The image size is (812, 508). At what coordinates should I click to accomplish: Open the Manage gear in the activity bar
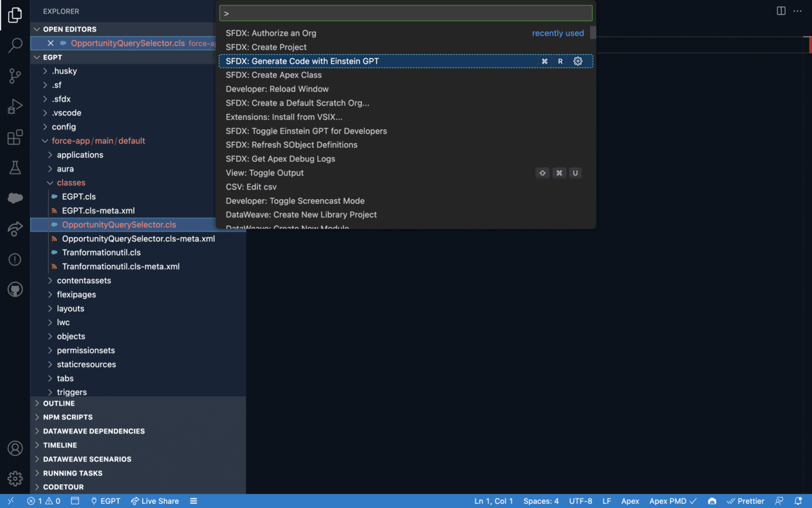click(x=15, y=479)
